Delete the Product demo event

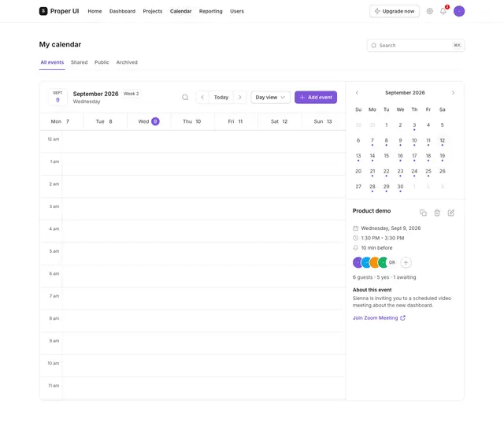click(437, 213)
